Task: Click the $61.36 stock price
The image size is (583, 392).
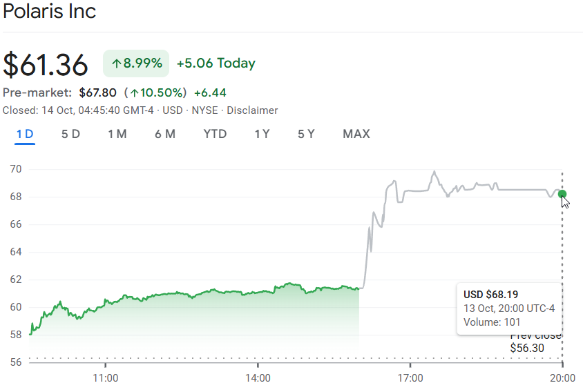Action: tap(46, 65)
